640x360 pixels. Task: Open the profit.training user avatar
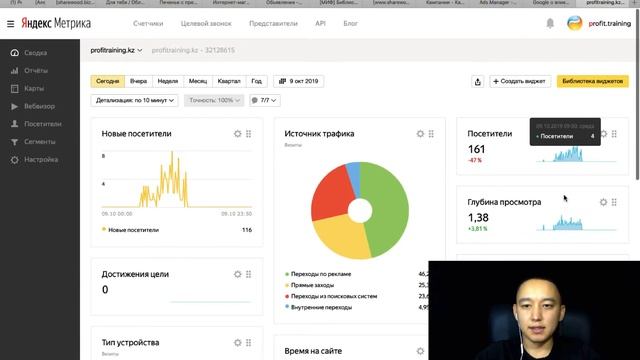coord(574,23)
